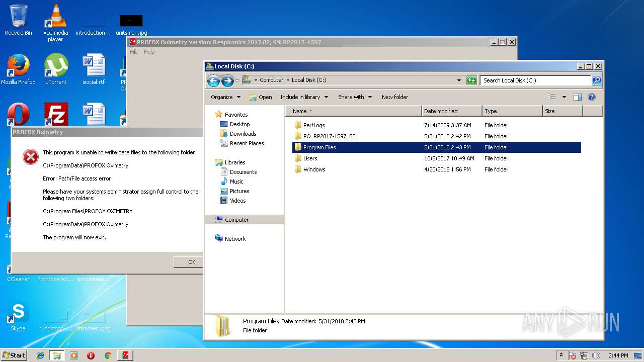Viewport: 644px width, 362px height.
Task: Show the preview pane icon in Explorer
Action: point(578,97)
